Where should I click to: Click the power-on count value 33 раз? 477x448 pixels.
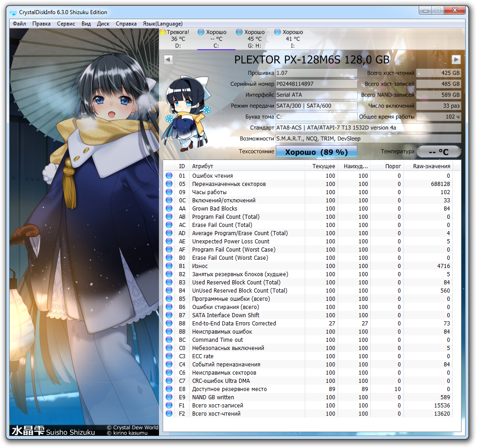(x=438, y=106)
